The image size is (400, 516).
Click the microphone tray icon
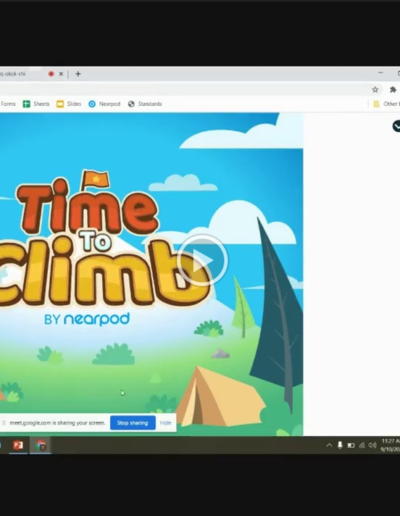click(340, 445)
